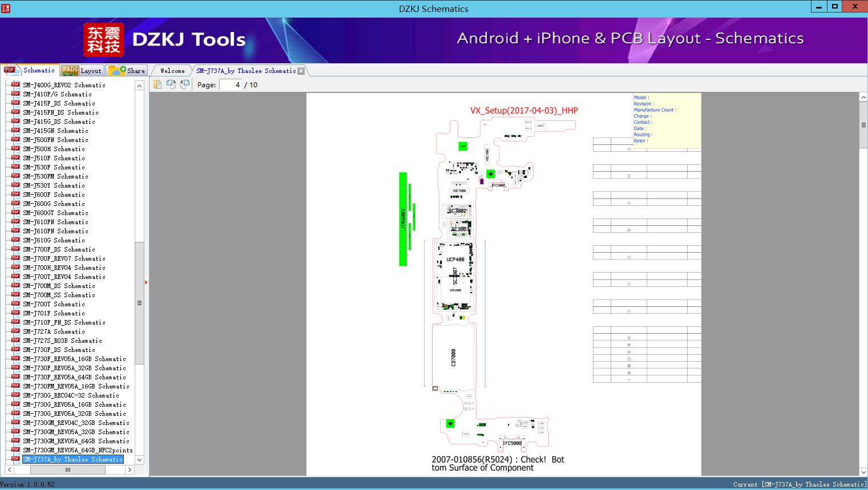Open SM-J700T Schematic from the list
This screenshot has height=490, width=868.
pos(54,304)
